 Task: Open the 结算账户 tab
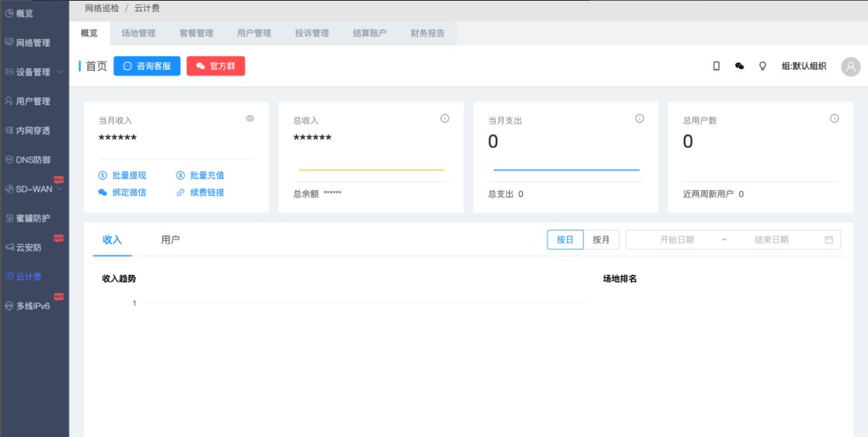pos(370,33)
